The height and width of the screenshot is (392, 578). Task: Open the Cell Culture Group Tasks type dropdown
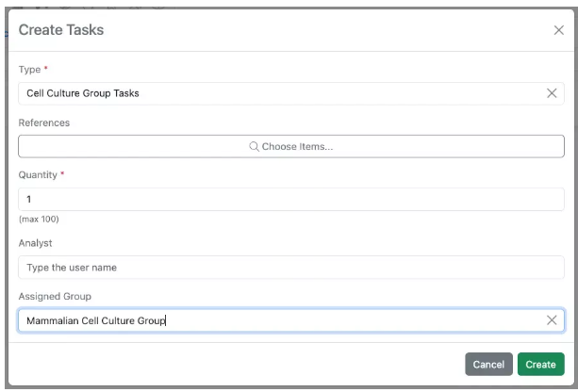tap(273, 93)
